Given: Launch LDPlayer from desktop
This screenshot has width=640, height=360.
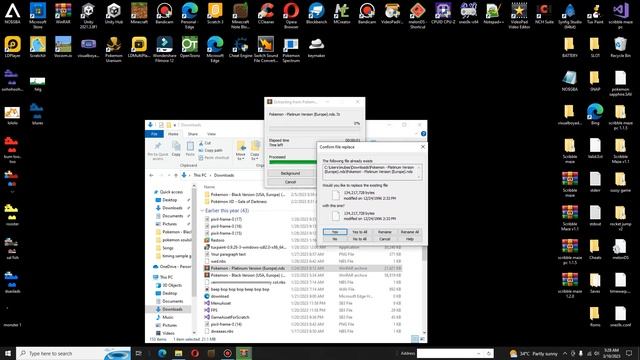Looking at the screenshot, I should pos(12,47).
